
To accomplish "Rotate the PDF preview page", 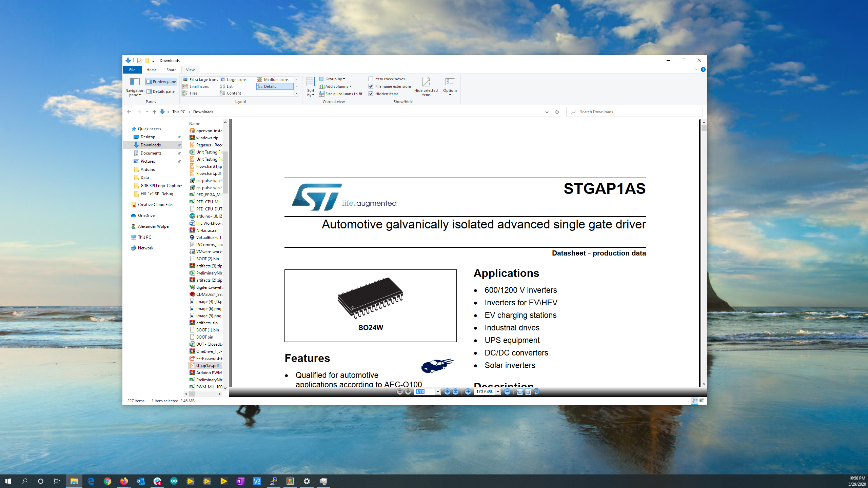I will [536, 392].
